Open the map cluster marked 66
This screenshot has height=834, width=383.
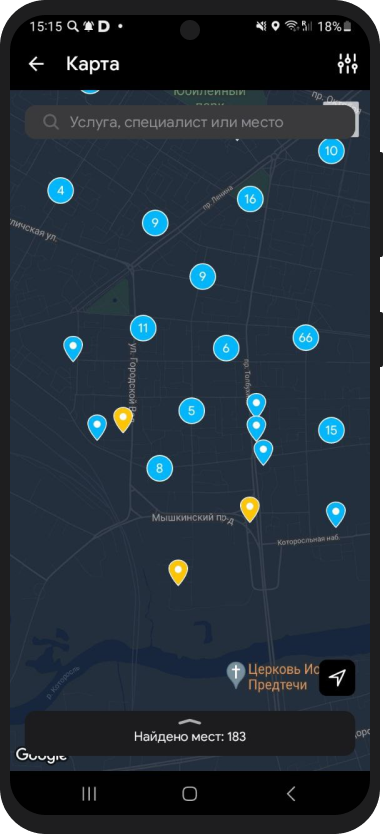coord(305,337)
